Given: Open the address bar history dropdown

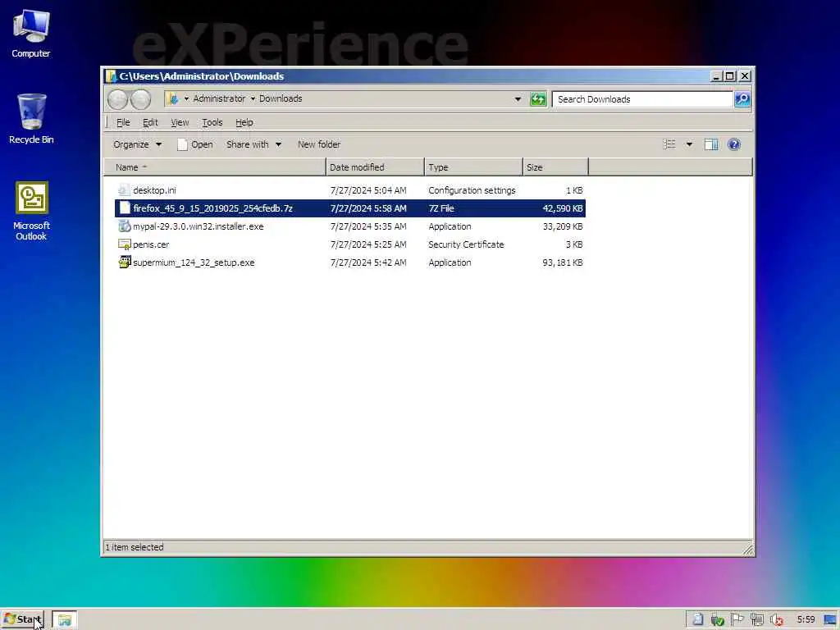Looking at the screenshot, I should (x=518, y=99).
